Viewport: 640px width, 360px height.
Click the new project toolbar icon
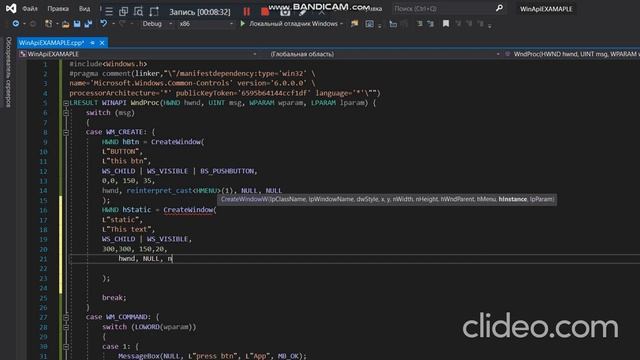click(49, 24)
